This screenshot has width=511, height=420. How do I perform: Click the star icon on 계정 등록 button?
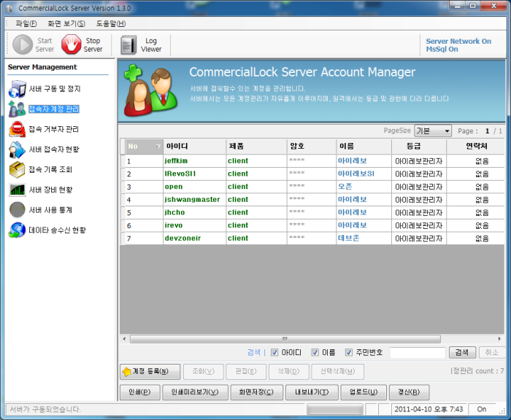click(x=126, y=371)
